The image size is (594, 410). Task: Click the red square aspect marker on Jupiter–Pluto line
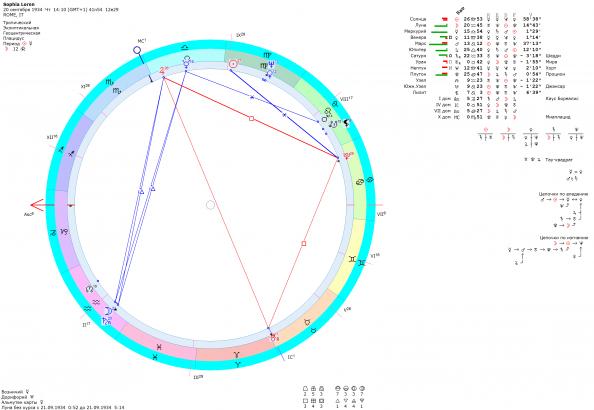click(x=251, y=119)
